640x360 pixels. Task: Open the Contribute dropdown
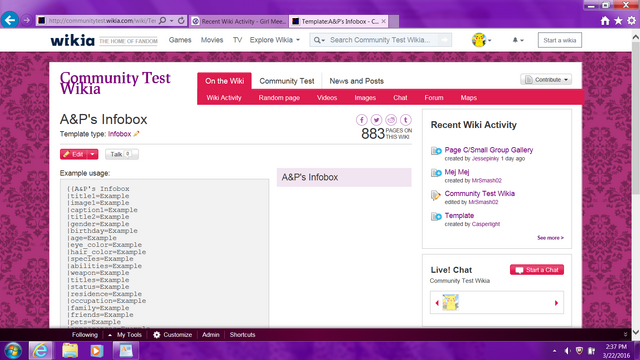[x=546, y=80]
